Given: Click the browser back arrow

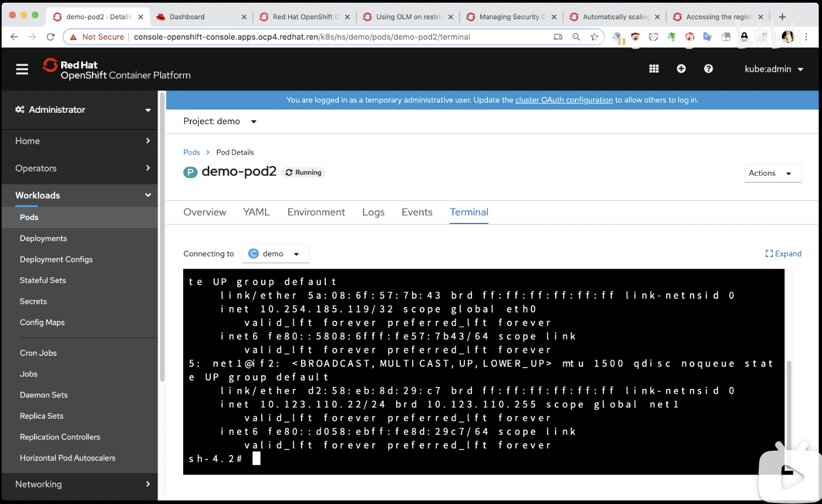Looking at the screenshot, I should (x=14, y=37).
